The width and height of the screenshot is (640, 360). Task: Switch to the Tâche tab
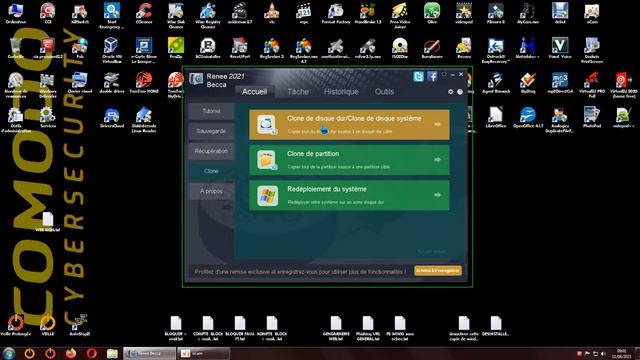tap(298, 92)
